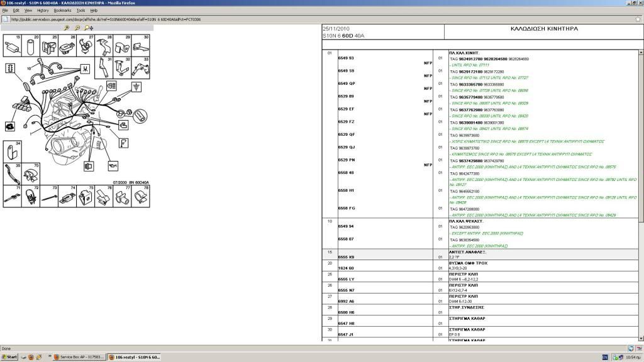Select part thumbnail 78 in the diagram
This screenshot has width=644, height=362.
point(140,196)
